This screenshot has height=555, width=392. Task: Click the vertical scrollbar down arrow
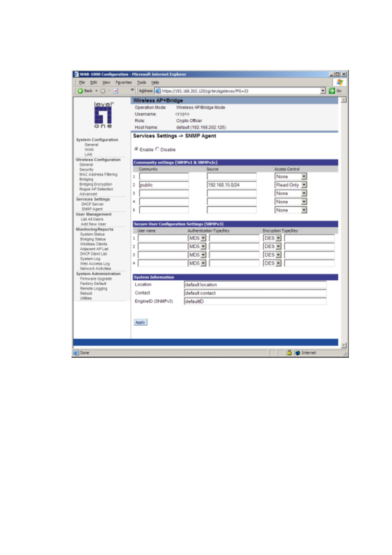click(x=344, y=345)
